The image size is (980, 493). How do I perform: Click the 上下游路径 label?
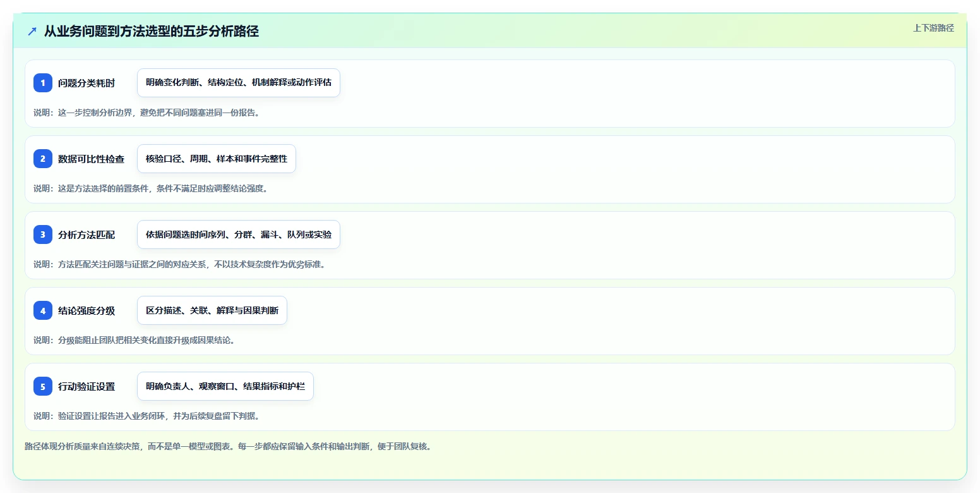point(933,28)
